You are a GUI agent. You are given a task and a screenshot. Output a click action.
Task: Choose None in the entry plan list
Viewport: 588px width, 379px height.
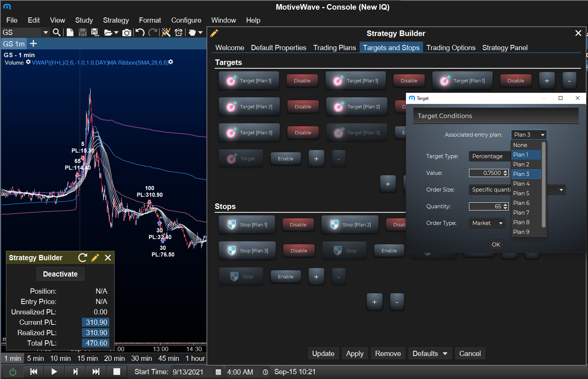point(526,145)
